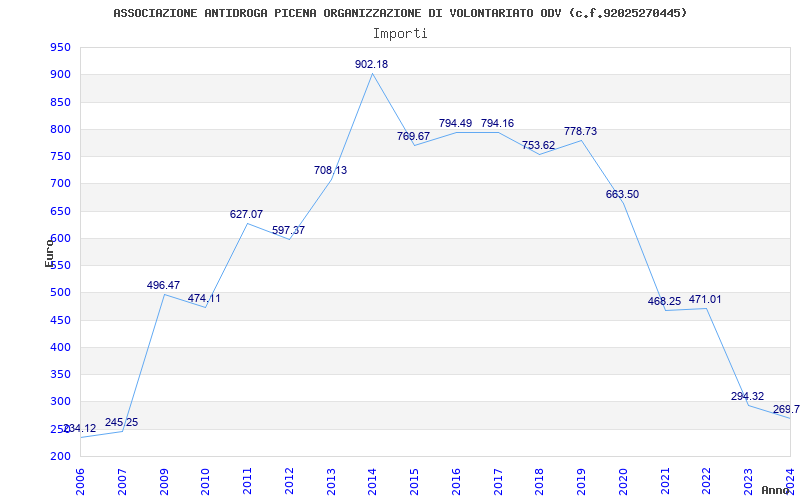The width and height of the screenshot is (800, 500).
Task: Click the x-axis year 2022
Action: 707,481
